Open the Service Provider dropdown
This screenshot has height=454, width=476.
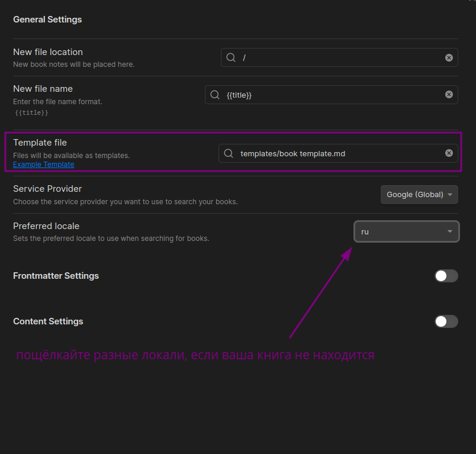point(419,195)
